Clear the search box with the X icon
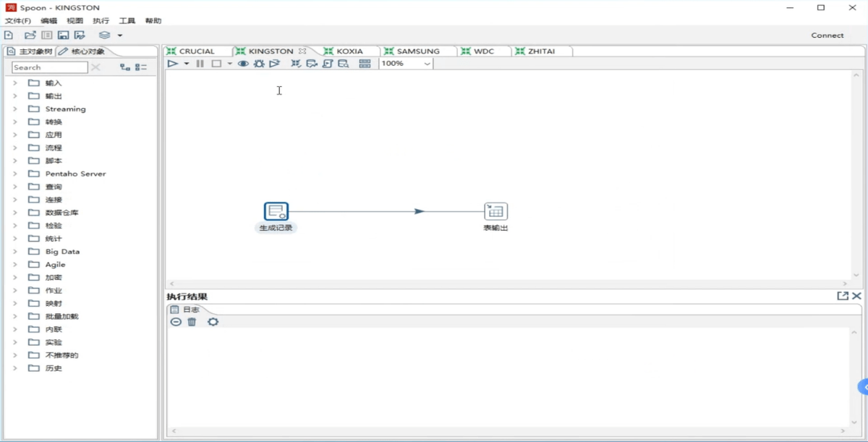Viewport: 868px width, 442px height. [95, 67]
